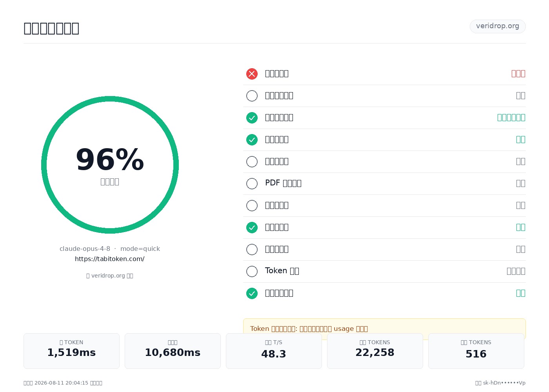549x392 pixels.
Task: Follow the https://tabitoken.com/ link
Action: (x=110, y=259)
